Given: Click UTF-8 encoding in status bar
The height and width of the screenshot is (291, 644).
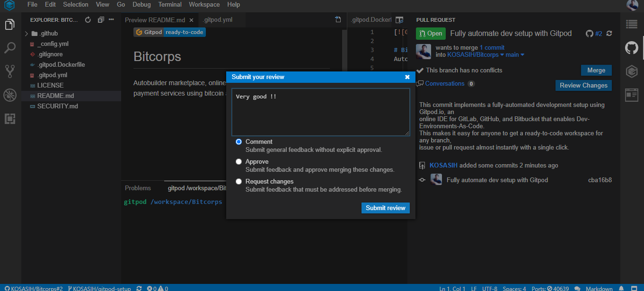Looking at the screenshot, I should coord(490,288).
